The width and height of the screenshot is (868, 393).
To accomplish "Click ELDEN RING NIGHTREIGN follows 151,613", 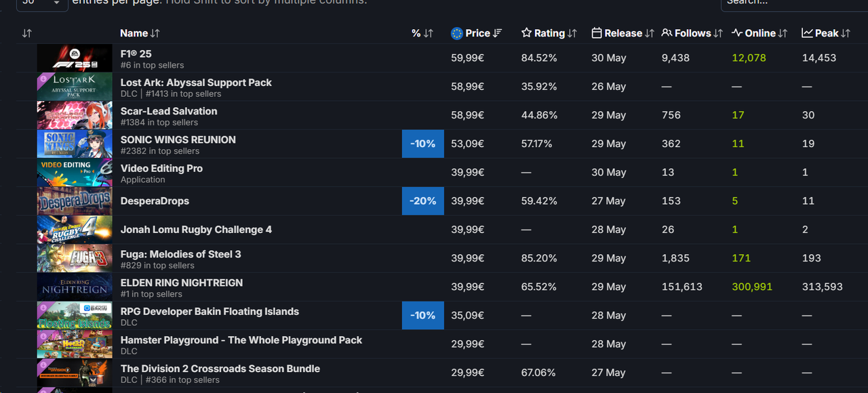I will point(682,287).
